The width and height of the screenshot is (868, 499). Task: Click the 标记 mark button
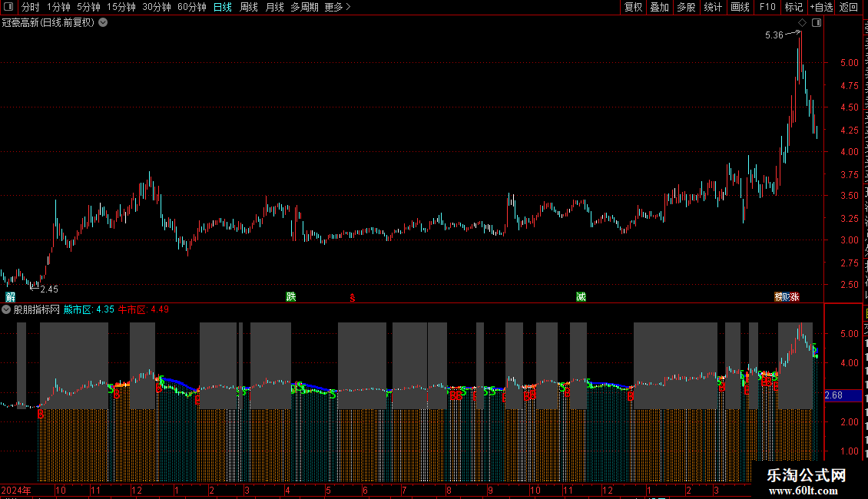(793, 7)
